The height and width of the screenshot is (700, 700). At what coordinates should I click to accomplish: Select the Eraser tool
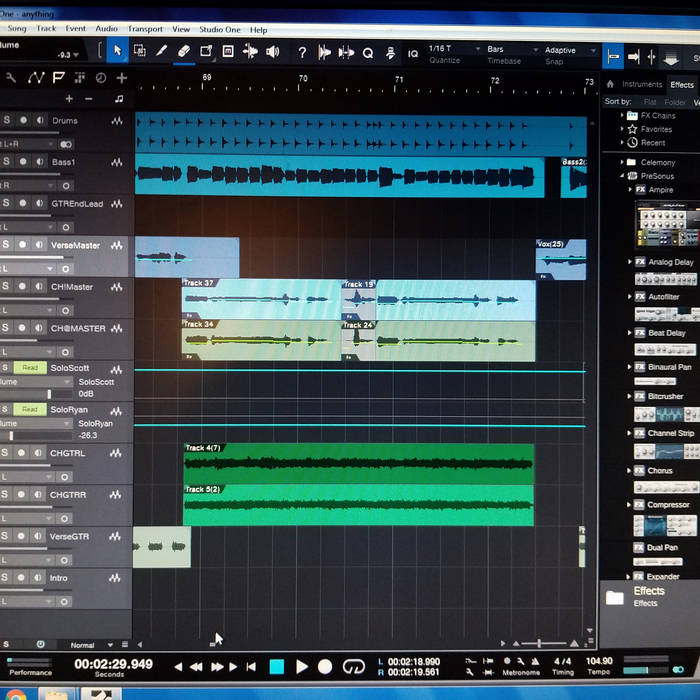click(183, 51)
